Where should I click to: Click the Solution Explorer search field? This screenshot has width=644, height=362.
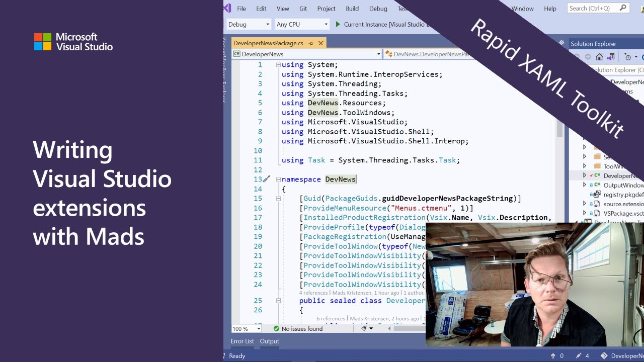[617, 70]
